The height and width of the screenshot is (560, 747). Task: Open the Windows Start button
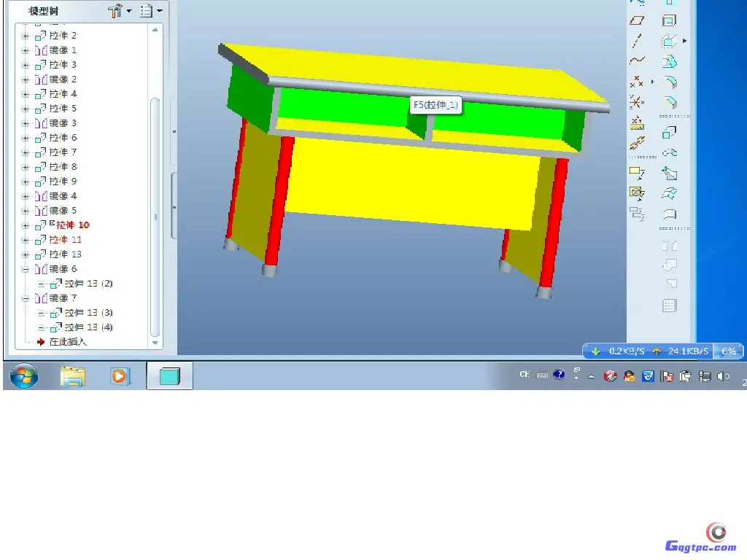[x=23, y=376]
